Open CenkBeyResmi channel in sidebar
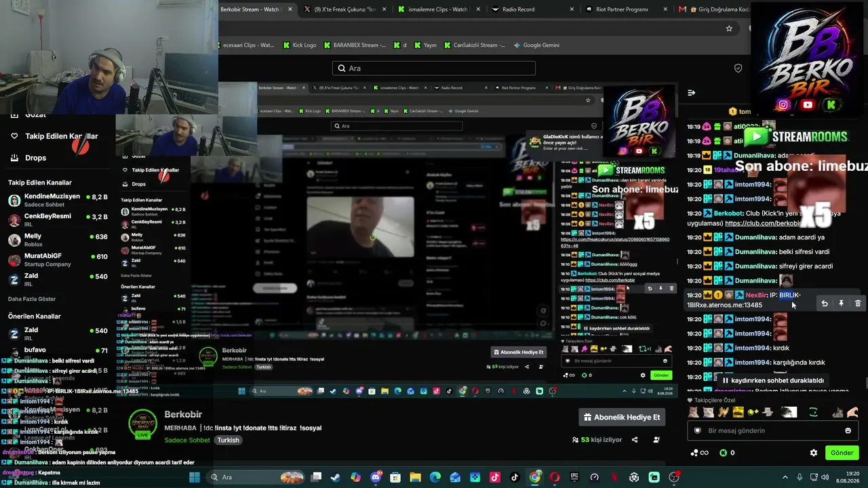The width and height of the screenshot is (868, 488). (x=58, y=220)
